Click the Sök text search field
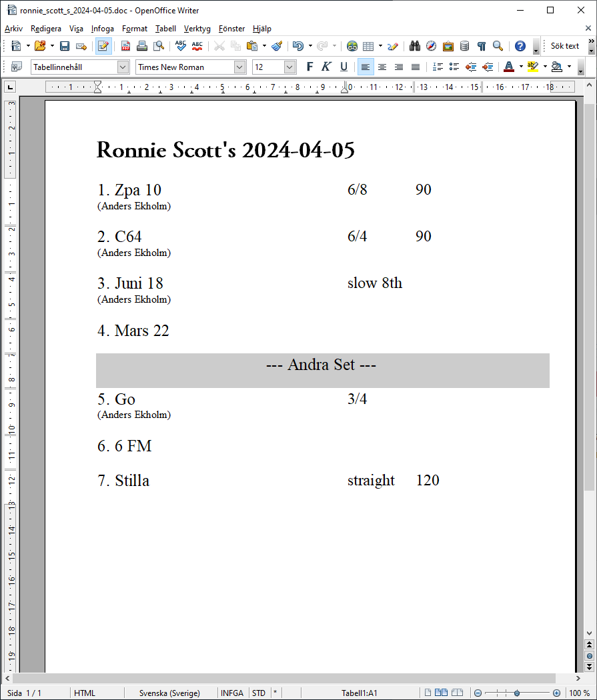This screenshot has width=597, height=700. click(565, 46)
